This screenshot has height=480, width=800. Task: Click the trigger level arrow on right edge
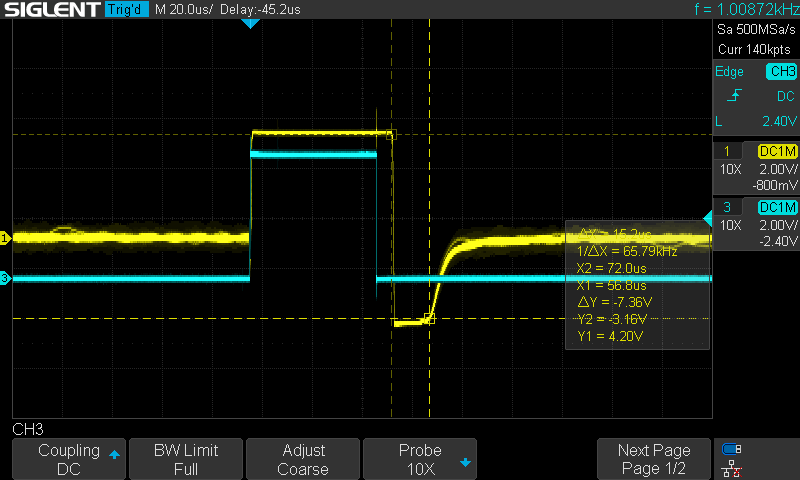(x=708, y=218)
